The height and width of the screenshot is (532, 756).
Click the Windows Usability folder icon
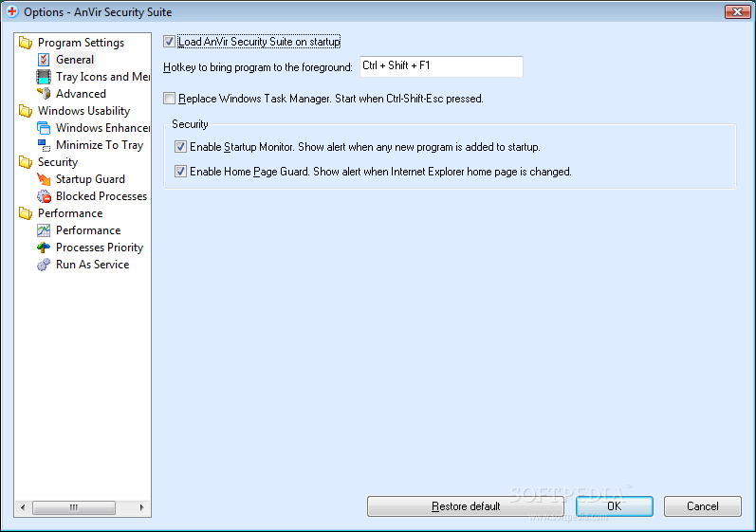[25, 111]
